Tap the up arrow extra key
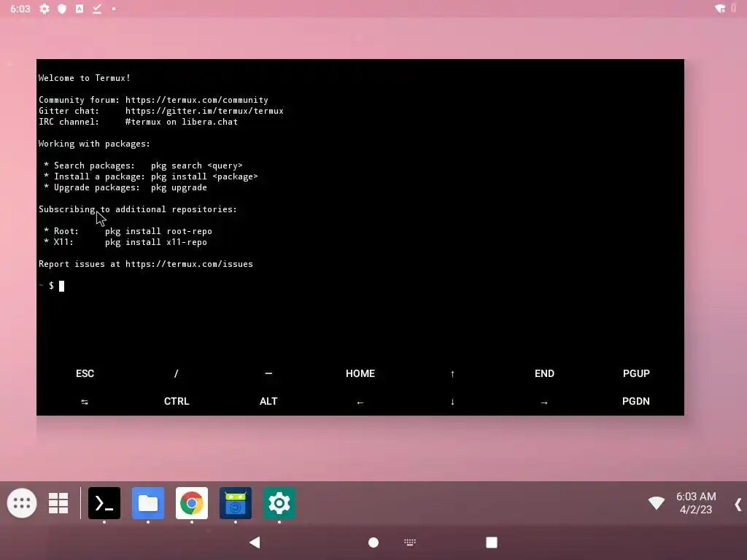Image resolution: width=747 pixels, height=560 pixels. (452, 373)
